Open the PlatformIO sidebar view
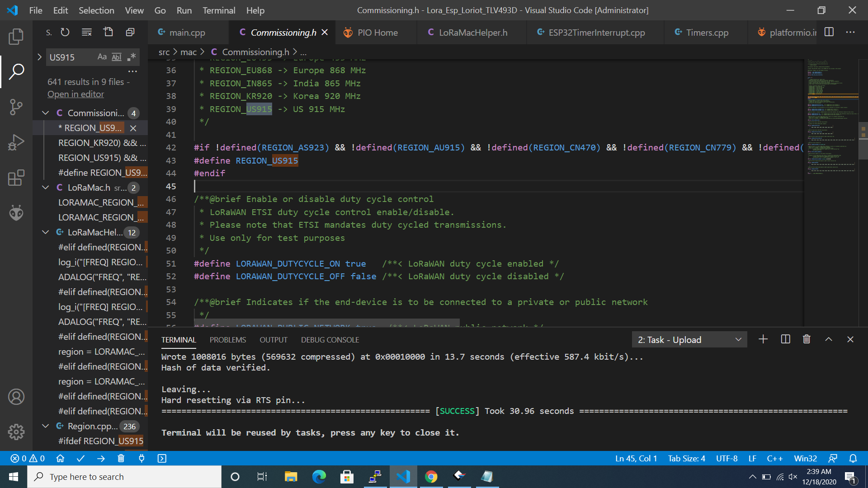 (16, 212)
